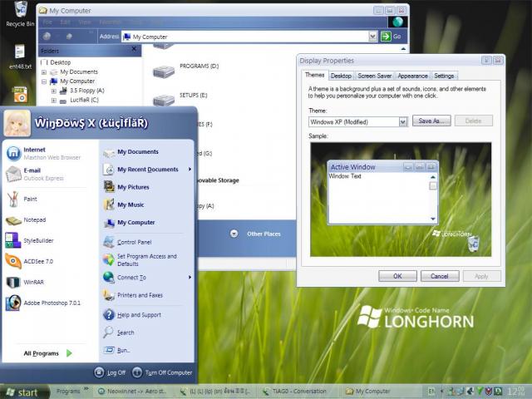Expand LucIflaR (C:) tree node
The image size is (532, 399).
tap(53, 101)
